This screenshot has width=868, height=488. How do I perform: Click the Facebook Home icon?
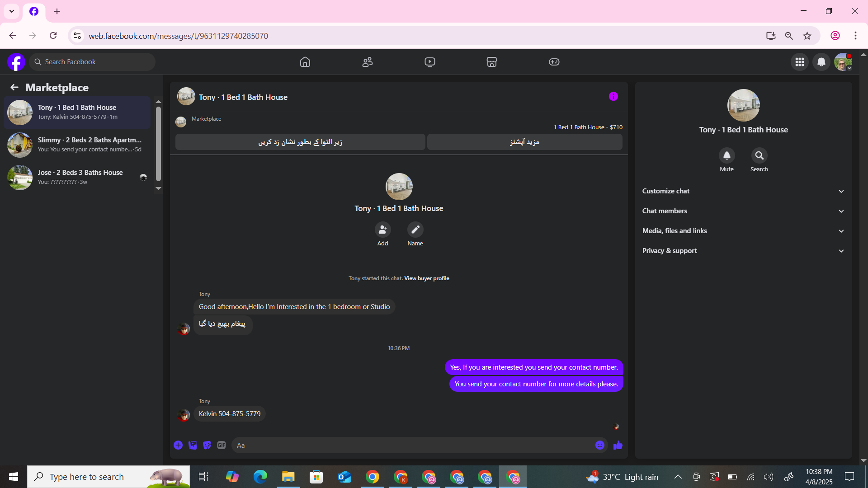(305, 62)
